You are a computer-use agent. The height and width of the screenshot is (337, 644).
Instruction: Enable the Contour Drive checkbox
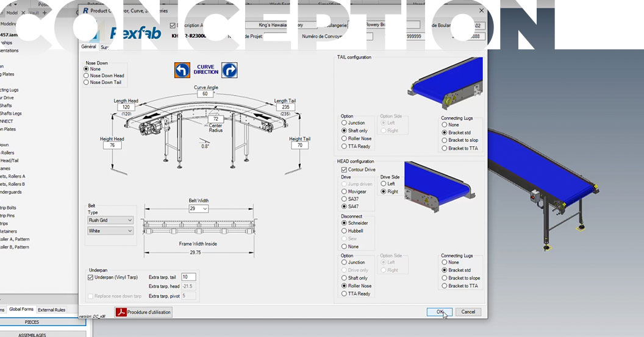point(345,169)
